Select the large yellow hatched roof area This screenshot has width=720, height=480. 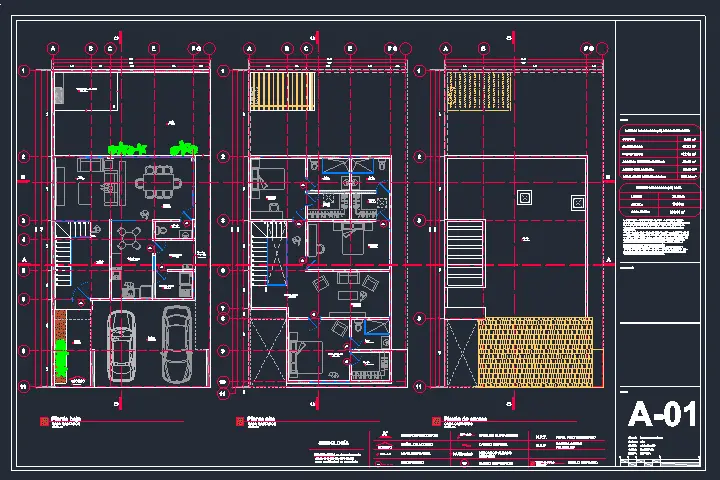535,352
